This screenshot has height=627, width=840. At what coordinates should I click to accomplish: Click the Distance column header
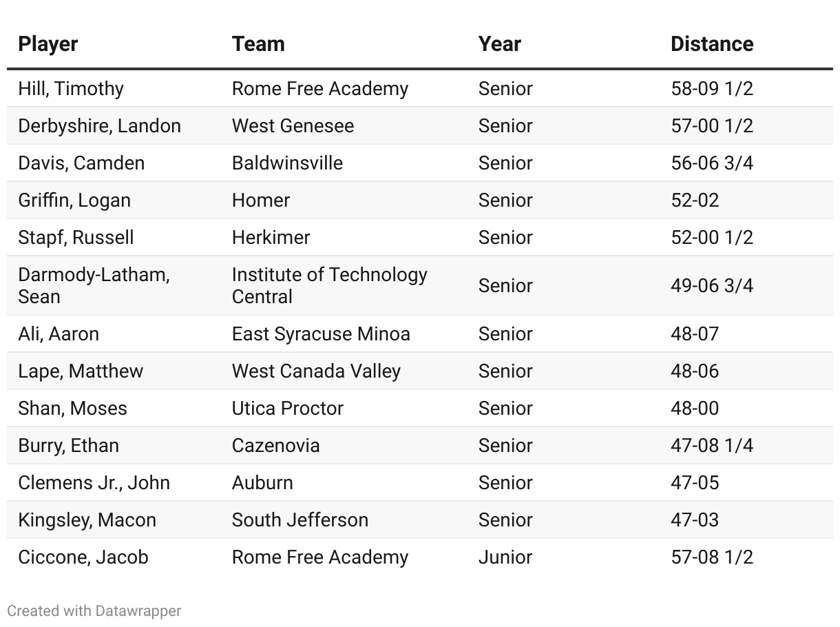point(711,44)
